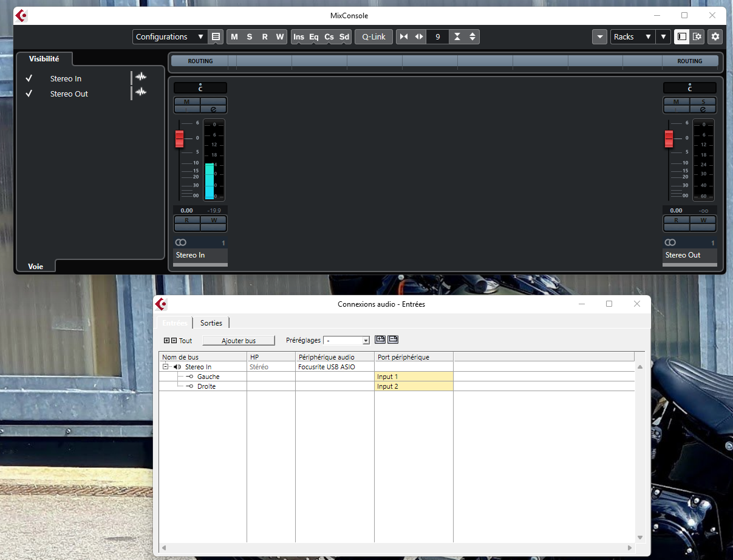733x560 pixels.
Task: Collapse the Stereo In bus tree
Action: pos(165,367)
